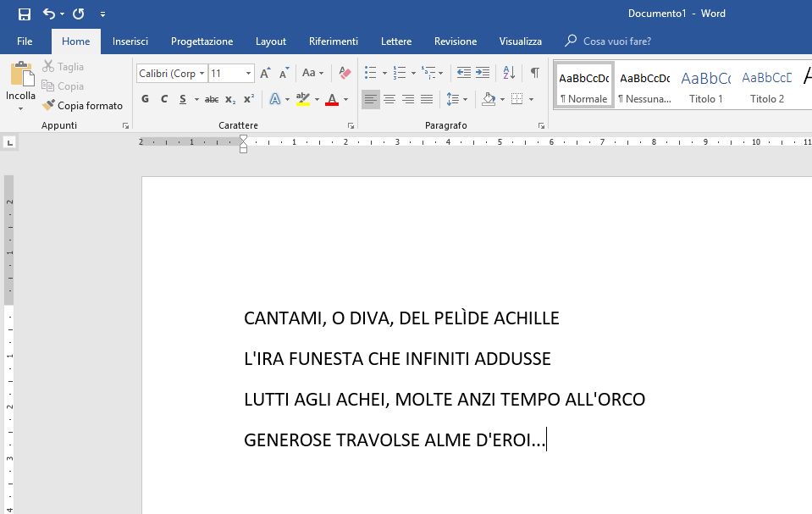Click the Taglia button
The height and width of the screenshot is (514, 812).
(x=64, y=66)
